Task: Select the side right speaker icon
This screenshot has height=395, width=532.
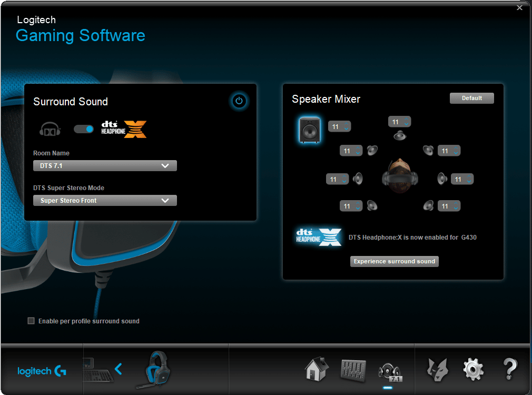Action: [442, 179]
